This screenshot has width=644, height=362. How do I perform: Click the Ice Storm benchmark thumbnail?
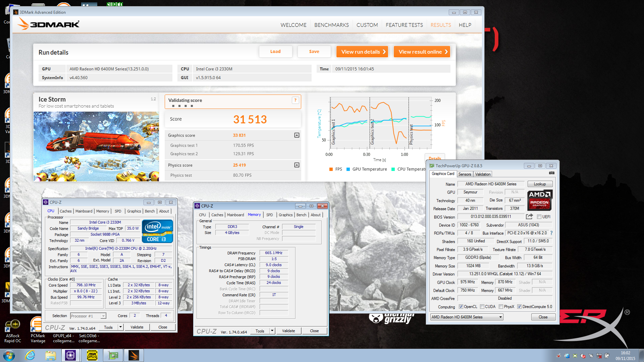[96, 146]
